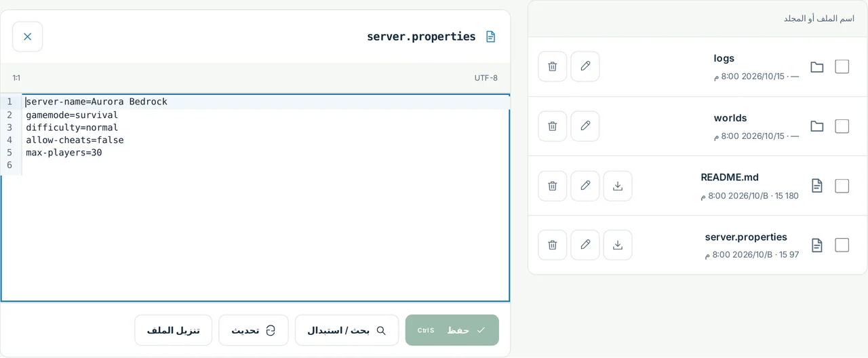Click the difficulty=normal line
Screen dimensions: 868x358
click(x=265, y=127)
